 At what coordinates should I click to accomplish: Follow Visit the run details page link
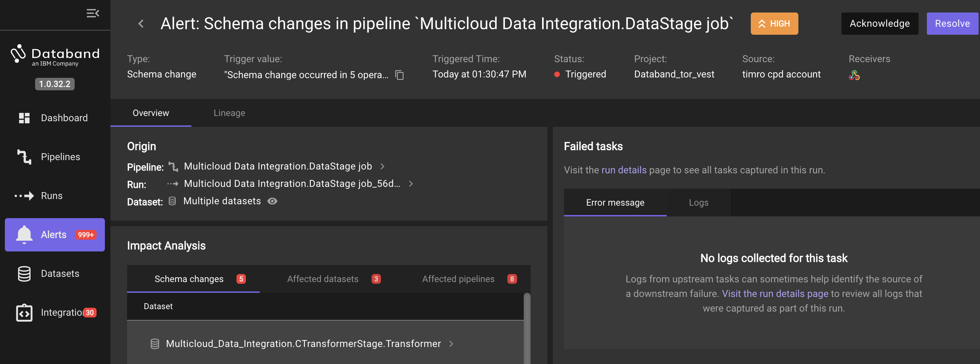[775, 293]
